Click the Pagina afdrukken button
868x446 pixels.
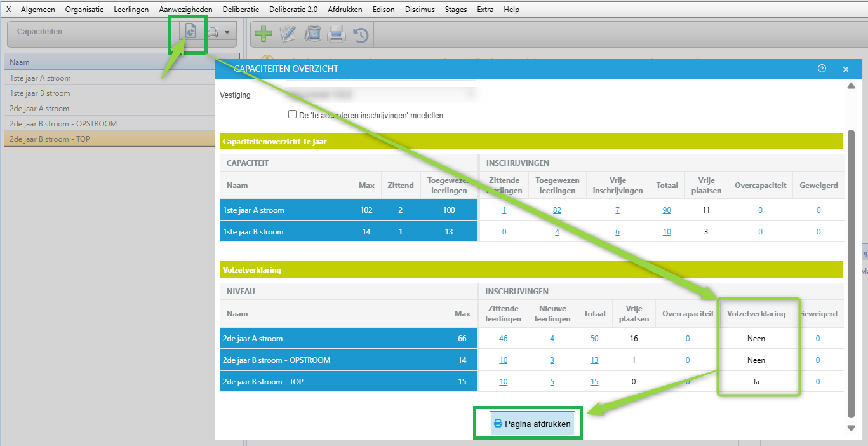pos(532,424)
